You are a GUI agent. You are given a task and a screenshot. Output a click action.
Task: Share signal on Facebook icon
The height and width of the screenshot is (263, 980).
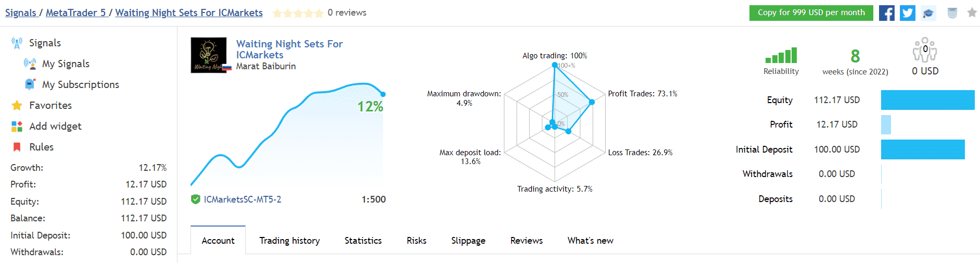pos(887,13)
